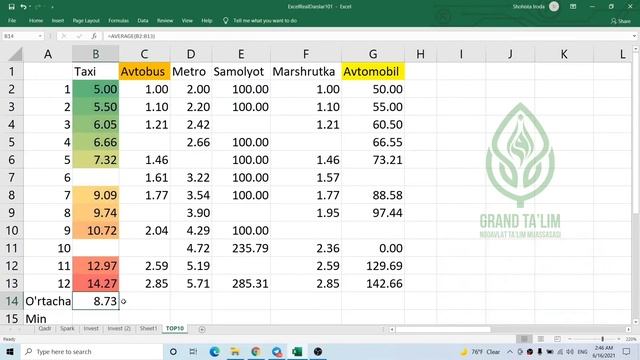Switch to the Invest sheet tab
This screenshot has width=640, height=360.
point(91,328)
